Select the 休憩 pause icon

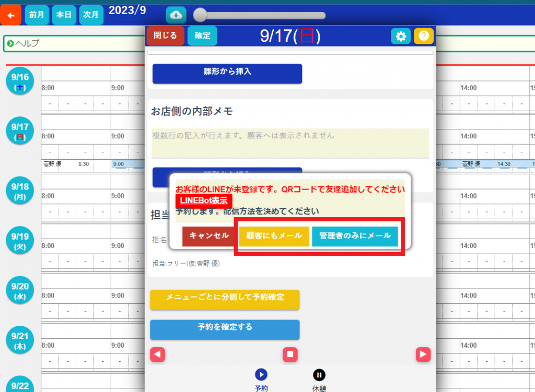(x=319, y=375)
